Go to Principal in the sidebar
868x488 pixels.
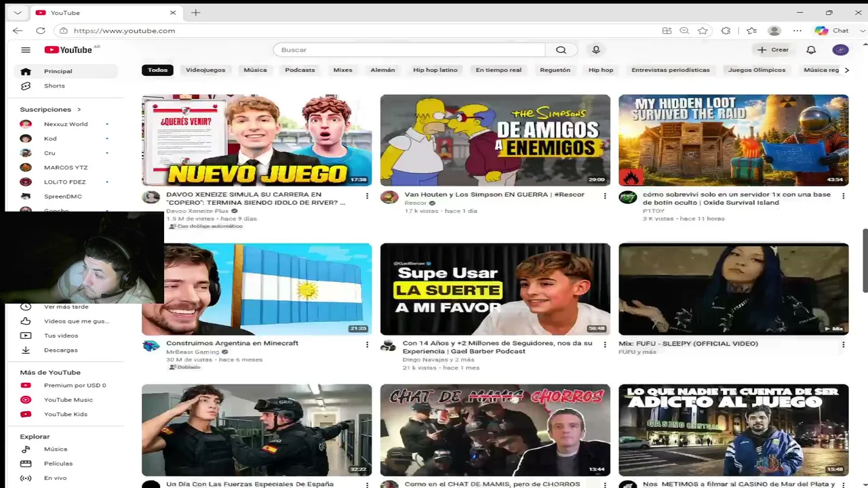65,71
